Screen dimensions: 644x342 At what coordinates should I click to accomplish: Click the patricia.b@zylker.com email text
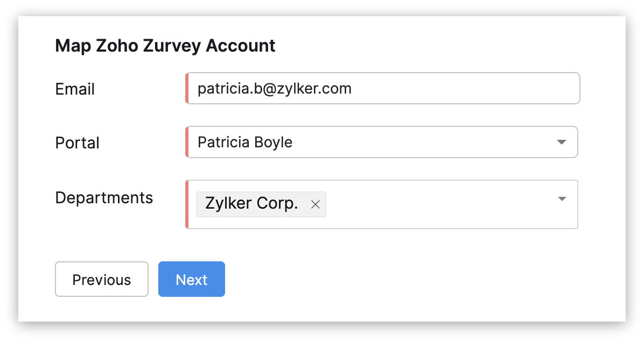click(x=275, y=88)
